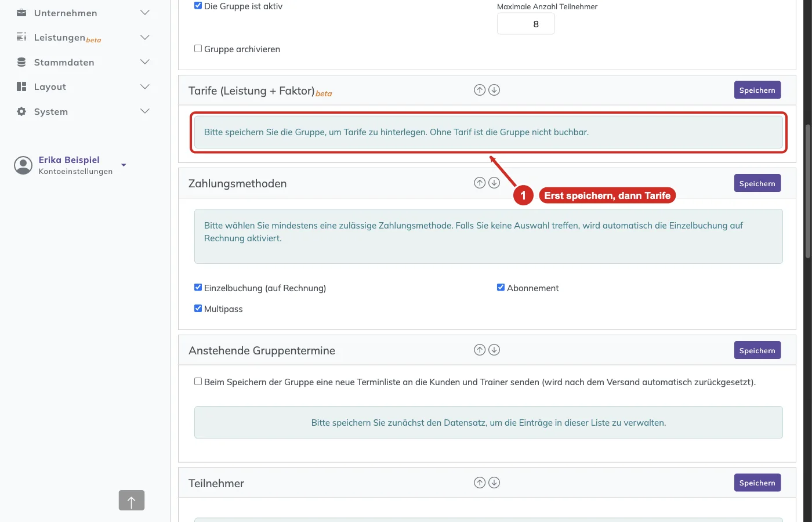Screen dimensions: 812x522
Task: Expand the System menu chevron
Action: click(x=145, y=111)
